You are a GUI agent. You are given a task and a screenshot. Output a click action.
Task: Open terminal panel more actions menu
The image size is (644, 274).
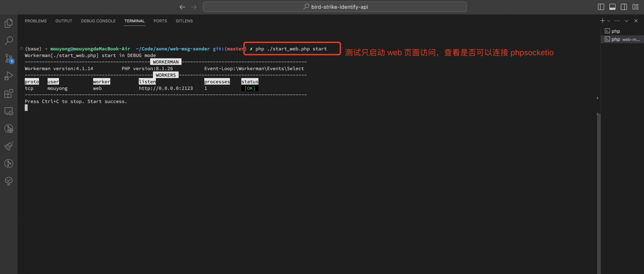(617, 21)
